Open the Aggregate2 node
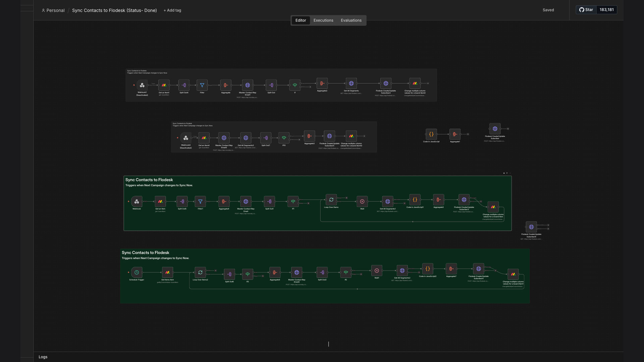 point(322,83)
